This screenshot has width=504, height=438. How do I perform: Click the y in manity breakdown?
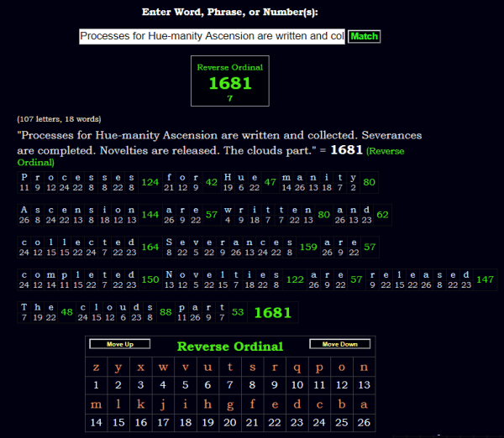[354, 178]
